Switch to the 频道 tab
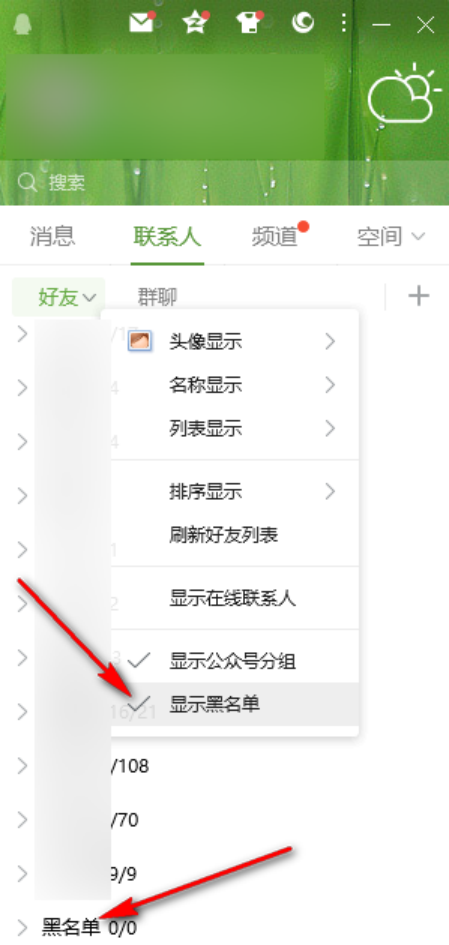Viewport: 449px width, 945px height. [x=274, y=237]
